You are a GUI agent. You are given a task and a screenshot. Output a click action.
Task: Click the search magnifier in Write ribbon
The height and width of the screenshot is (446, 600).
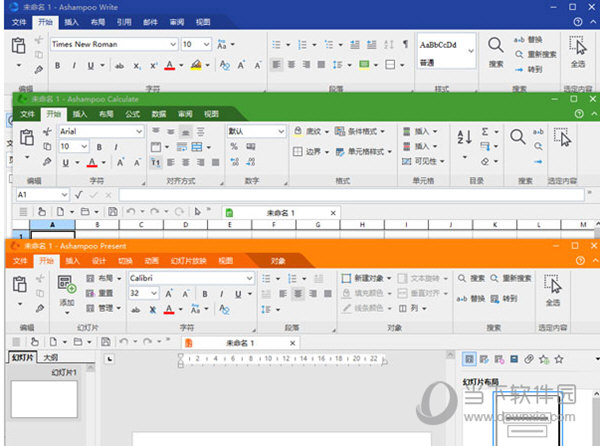(495, 45)
